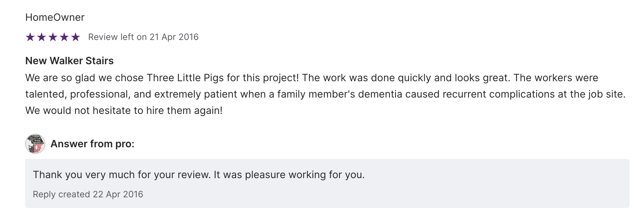Image resolution: width=644 pixels, height=214 pixels.
Task: Select the 'New Walker Stairs' review title
Action: pos(69,61)
